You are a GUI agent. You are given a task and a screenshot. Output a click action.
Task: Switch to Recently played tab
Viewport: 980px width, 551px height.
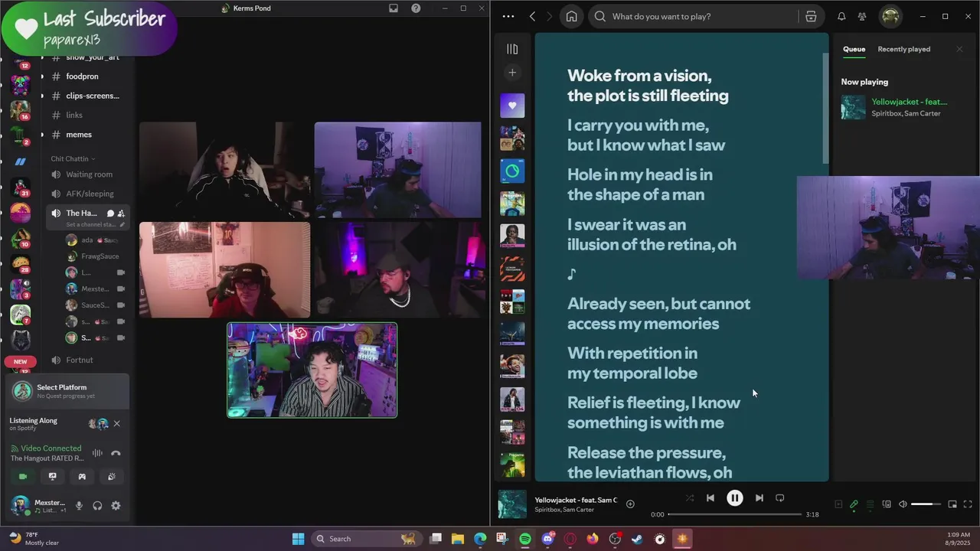[903, 49]
